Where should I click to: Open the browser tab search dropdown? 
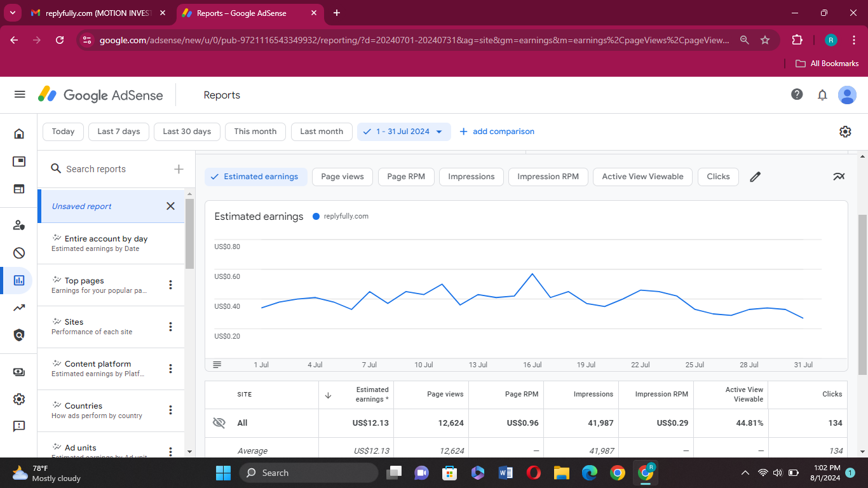click(x=12, y=13)
